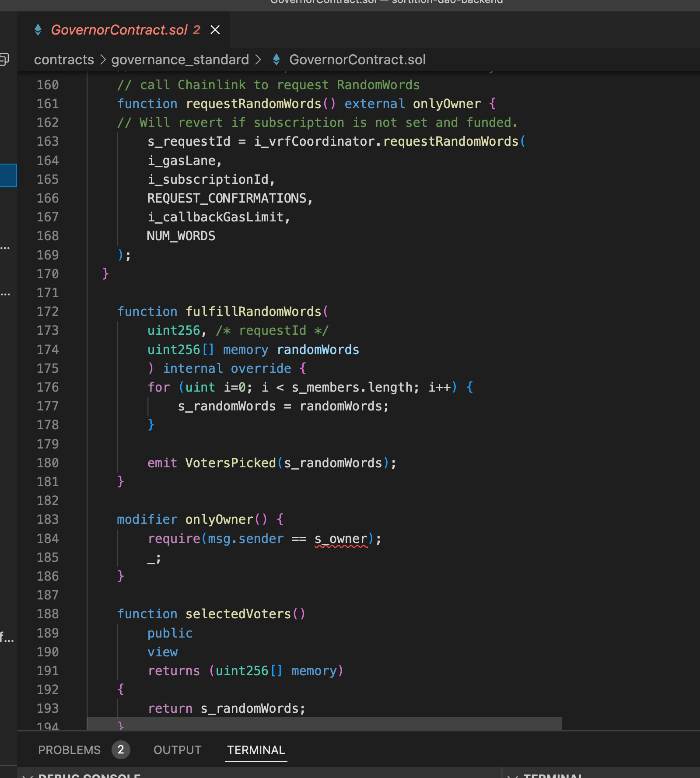Click i_callbackGasLimit argument
The width and height of the screenshot is (700, 778).
(216, 217)
